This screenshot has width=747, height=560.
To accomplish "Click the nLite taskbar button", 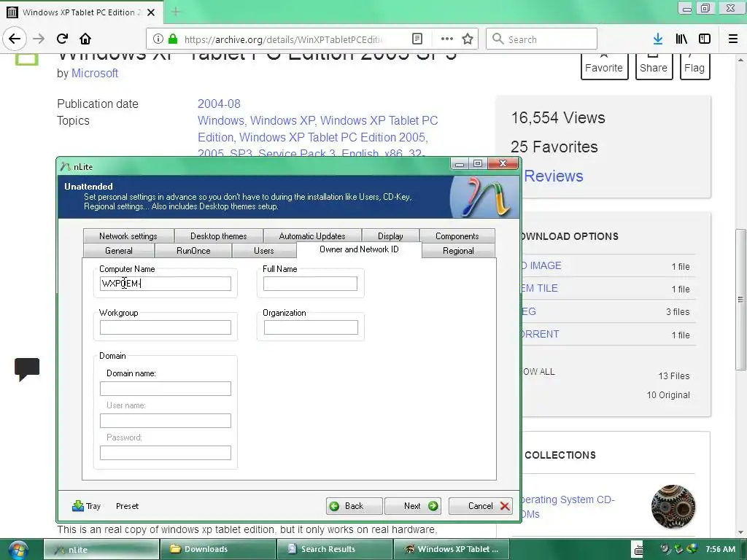I will pos(101,549).
